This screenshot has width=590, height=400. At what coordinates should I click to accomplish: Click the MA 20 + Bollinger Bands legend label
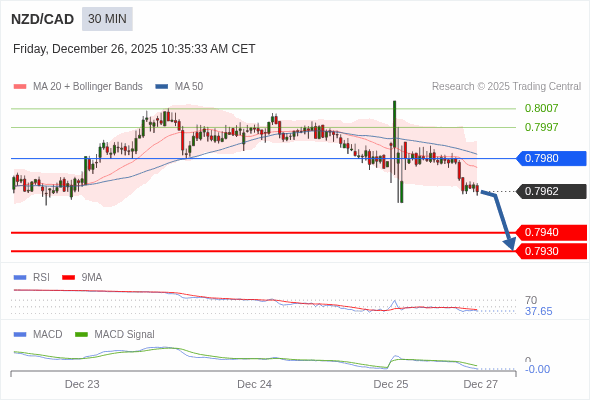88,87
